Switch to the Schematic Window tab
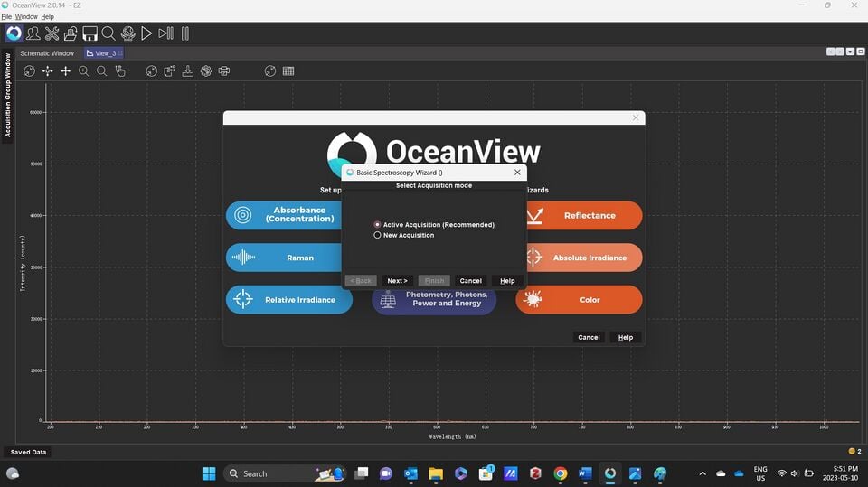The width and height of the screenshot is (868, 487). [47, 53]
